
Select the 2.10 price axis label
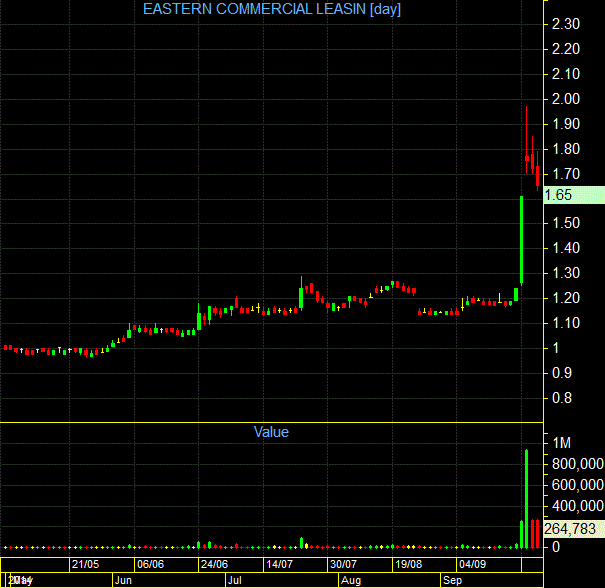tap(566, 74)
